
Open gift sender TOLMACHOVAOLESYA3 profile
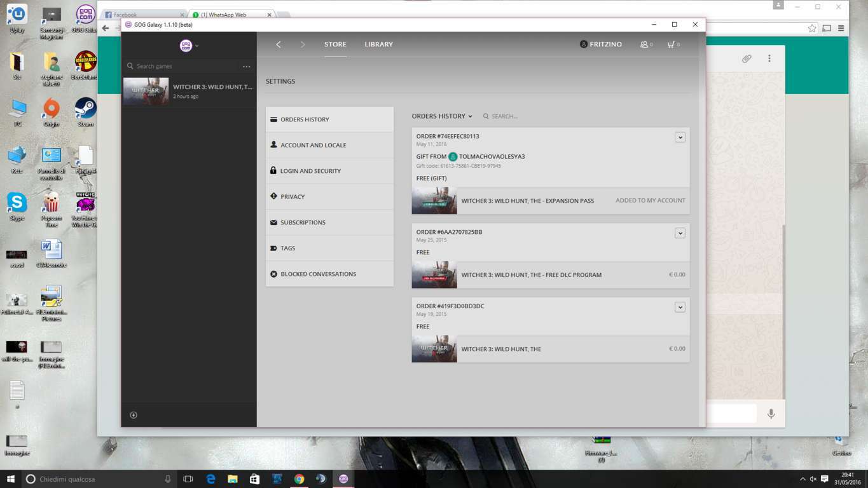coord(486,156)
